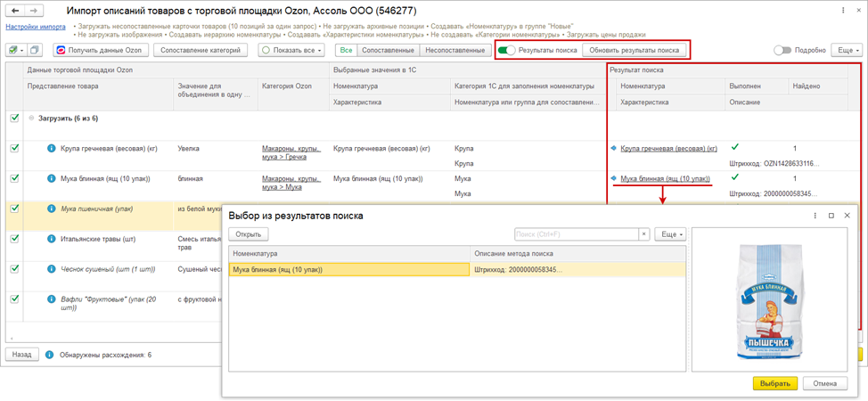Click info icon next to Крупа гречневая
Screen dimensions: 868x401
52,149
